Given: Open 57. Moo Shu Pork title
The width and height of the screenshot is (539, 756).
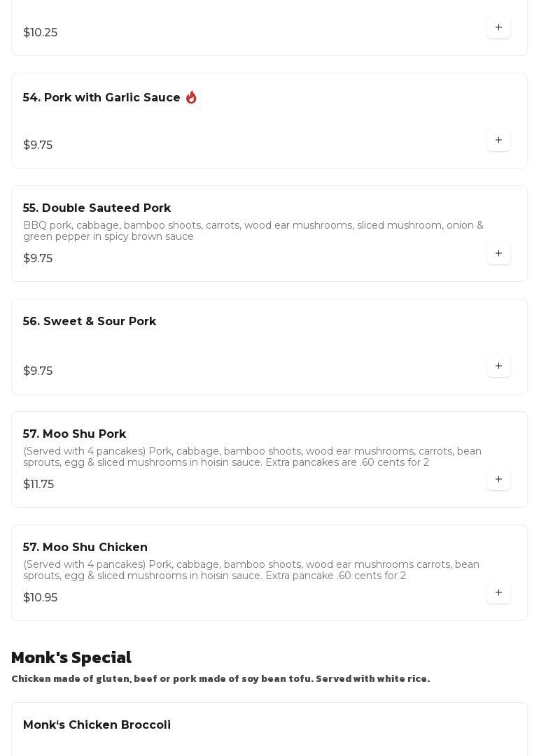Looking at the screenshot, I should 74,434.
